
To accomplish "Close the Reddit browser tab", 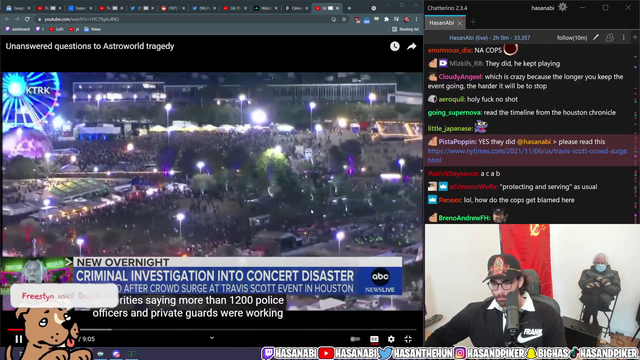I will pyautogui.click(x=184, y=8).
